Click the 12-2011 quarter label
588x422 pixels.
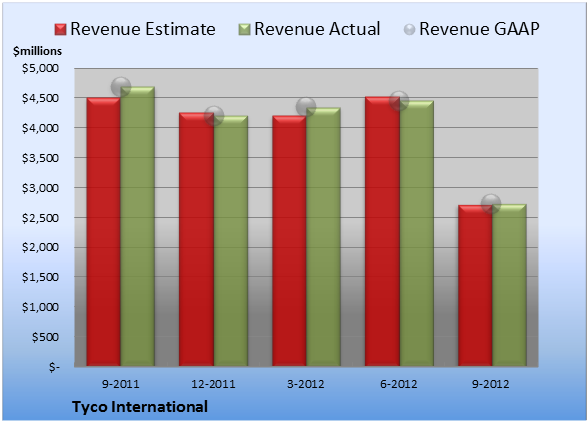pyautogui.click(x=213, y=384)
